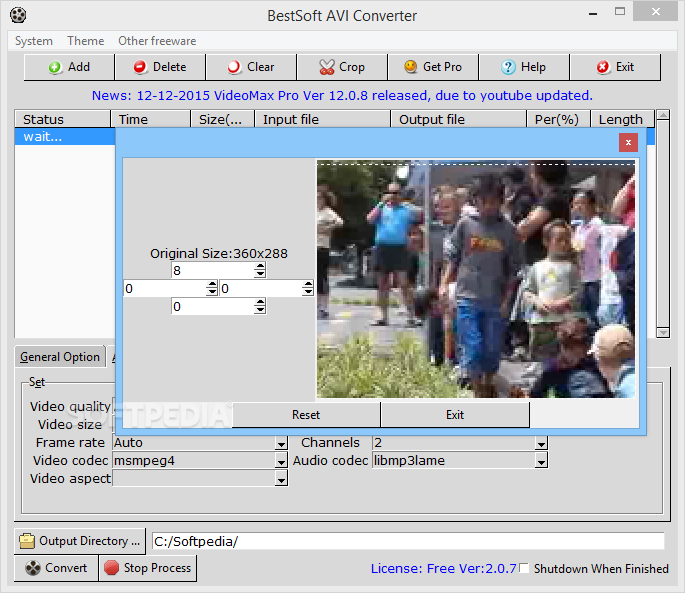This screenshot has height=593, width=685.
Task: Click the Output Directory folder button
Action: (80, 541)
